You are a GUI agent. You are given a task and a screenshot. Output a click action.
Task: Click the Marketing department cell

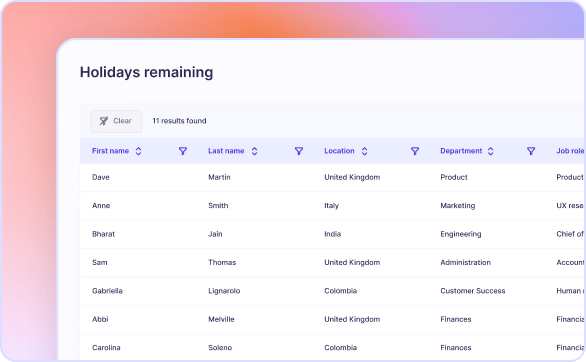pos(458,206)
